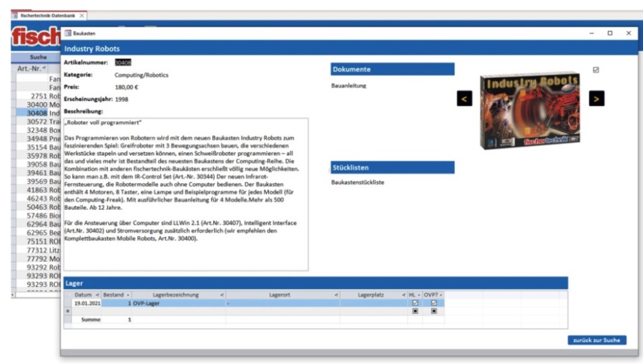Select row 41863 in the background list
This screenshot has width=643, height=364.
click(38, 190)
